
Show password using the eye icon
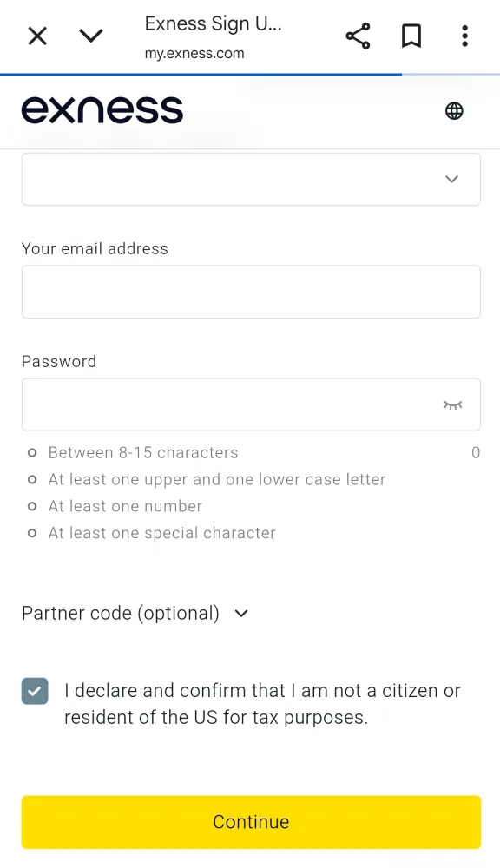point(452,405)
